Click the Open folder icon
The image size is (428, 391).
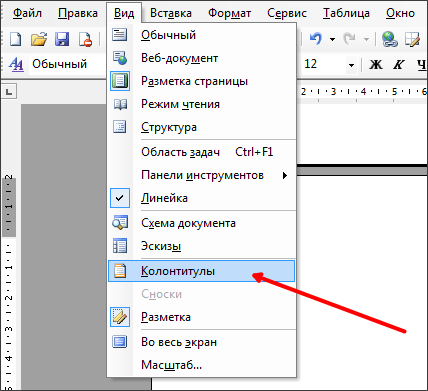[x=39, y=39]
